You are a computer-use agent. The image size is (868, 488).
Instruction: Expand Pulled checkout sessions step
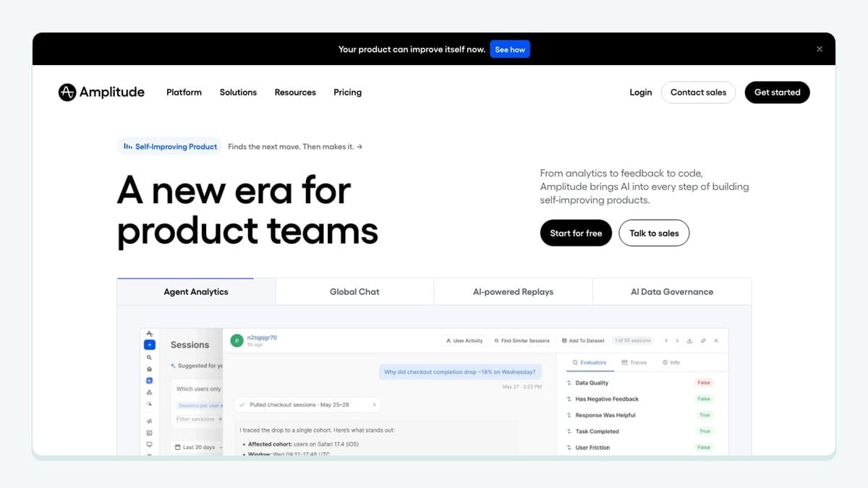coord(307,405)
